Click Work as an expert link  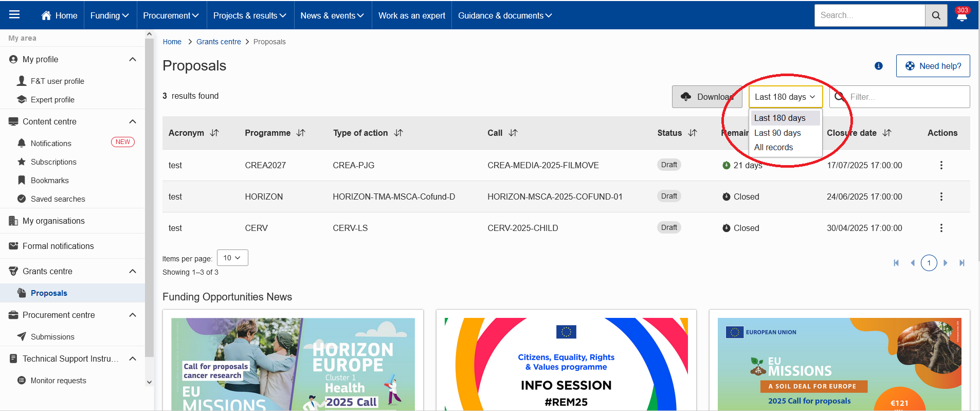point(412,15)
